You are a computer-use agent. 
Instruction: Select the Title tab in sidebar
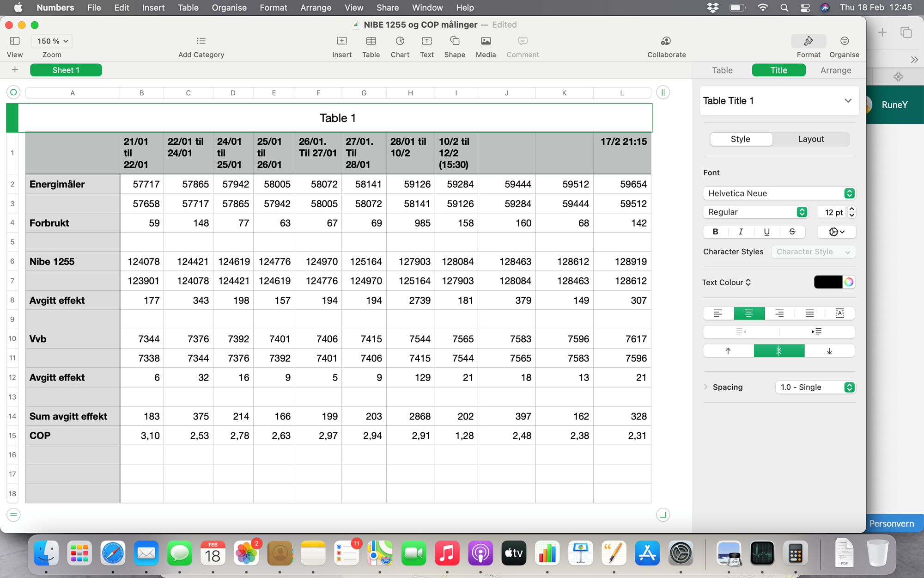778,70
